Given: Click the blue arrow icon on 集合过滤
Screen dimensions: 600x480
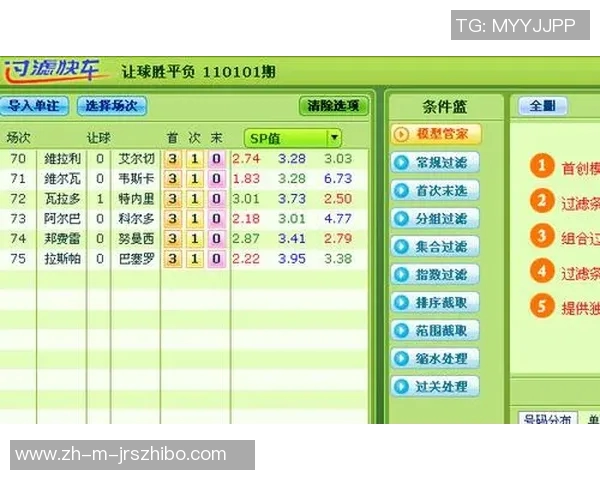Looking at the screenshot, I should pyautogui.click(x=401, y=247).
